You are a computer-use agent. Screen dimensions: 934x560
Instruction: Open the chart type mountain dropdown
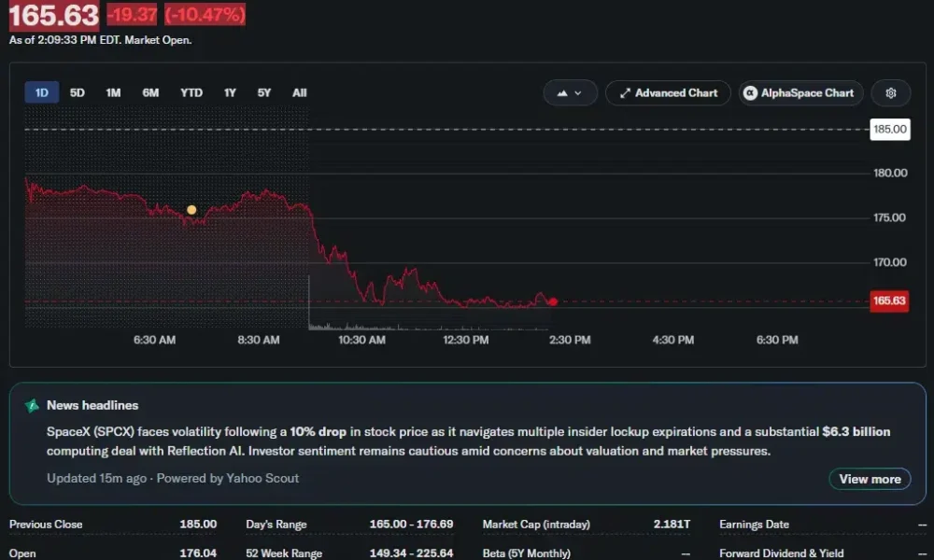pos(570,92)
